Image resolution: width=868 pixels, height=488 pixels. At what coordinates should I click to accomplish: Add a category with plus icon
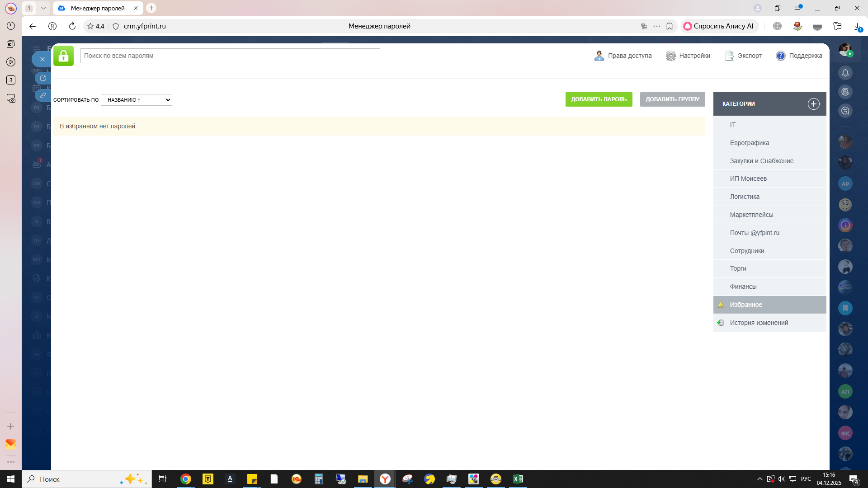point(813,104)
